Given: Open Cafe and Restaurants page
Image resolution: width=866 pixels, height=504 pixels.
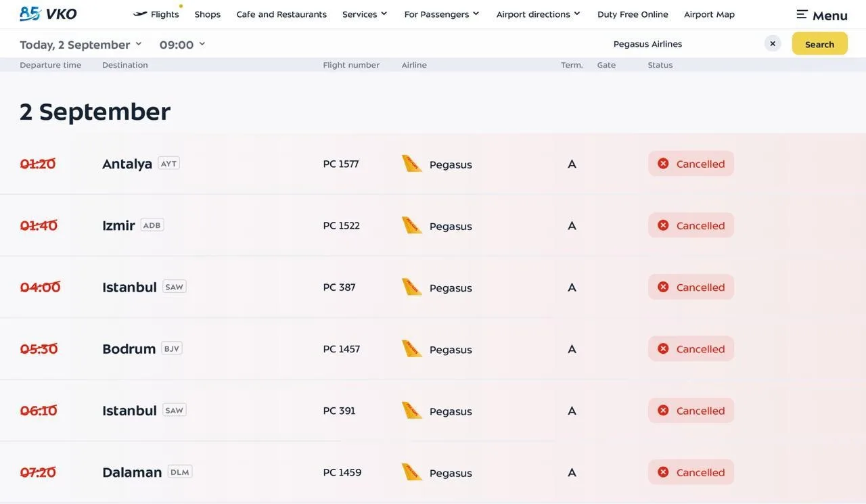Looking at the screenshot, I should (x=281, y=14).
